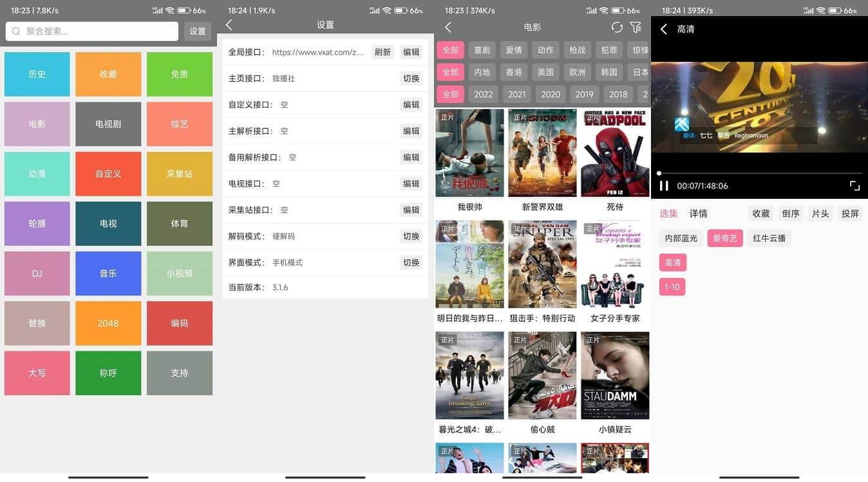
Task: Tap the refresh icon in the 电影 header
Action: pyautogui.click(x=617, y=27)
